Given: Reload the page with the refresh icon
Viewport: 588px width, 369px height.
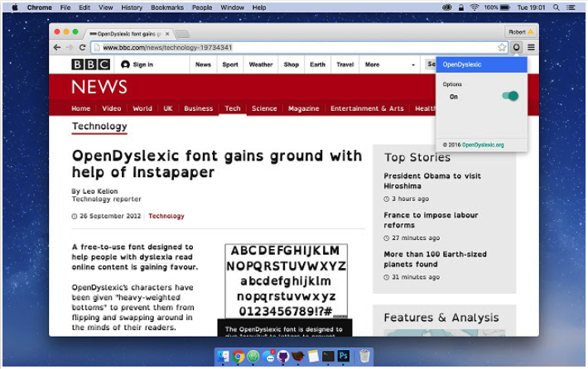Looking at the screenshot, I should 82,48.
